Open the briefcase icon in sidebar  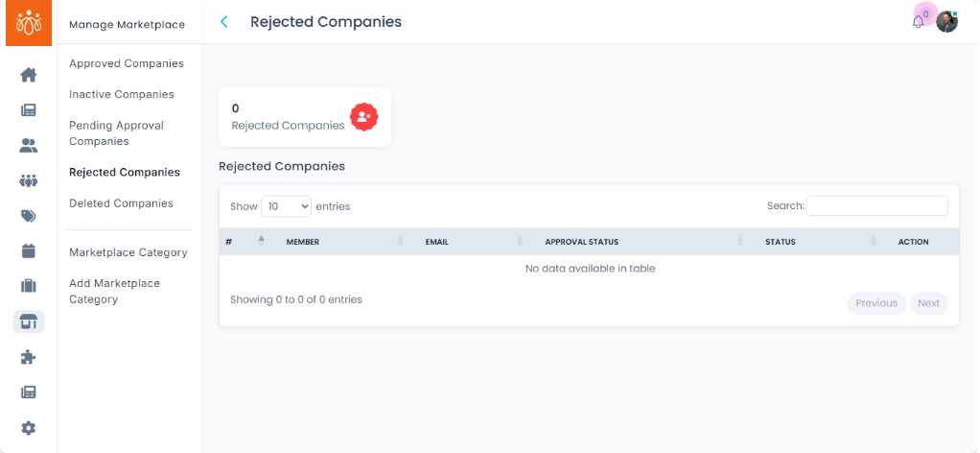[29, 286]
